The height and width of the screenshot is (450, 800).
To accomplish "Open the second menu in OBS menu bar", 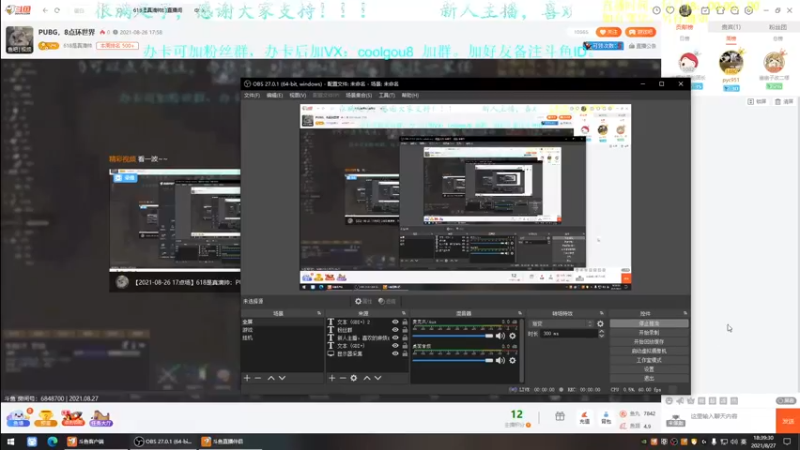I will [274, 95].
